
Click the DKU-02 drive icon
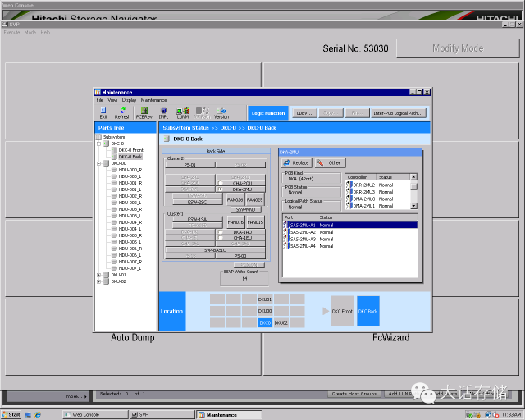[x=106, y=281]
